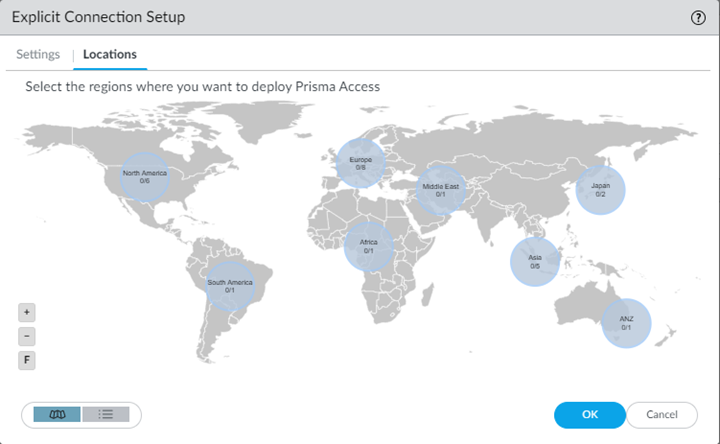The width and height of the screenshot is (720, 444).
Task: Choose the Asia region circle
Action: point(534,262)
